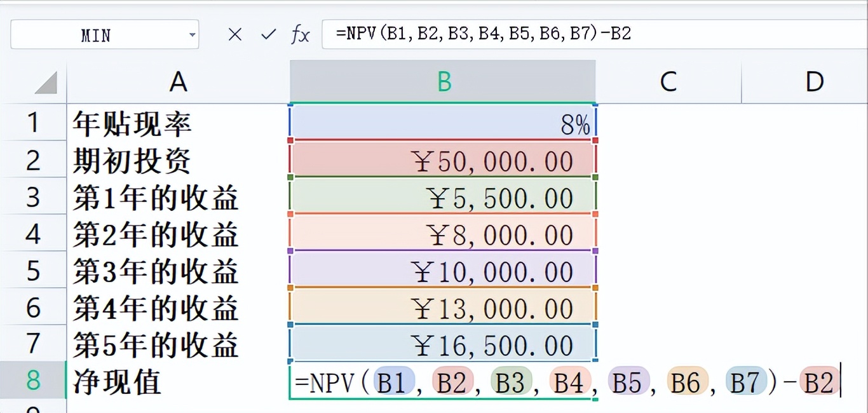The width and height of the screenshot is (868, 413).
Task: Confirm the formula with the checkmark icon
Action: click(x=268, y=34)
